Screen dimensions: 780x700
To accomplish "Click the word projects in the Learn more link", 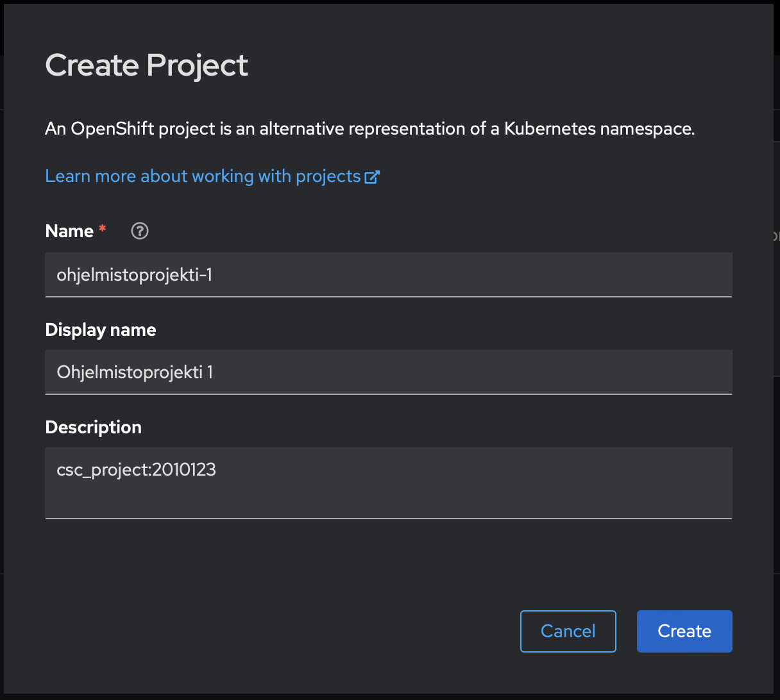I will 328,176.
